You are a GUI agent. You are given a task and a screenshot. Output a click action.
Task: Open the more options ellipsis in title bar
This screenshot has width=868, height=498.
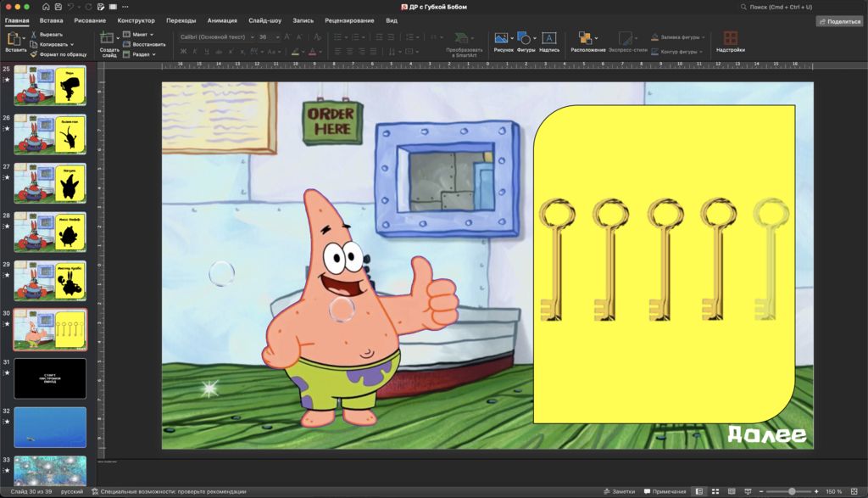point(125,7)
